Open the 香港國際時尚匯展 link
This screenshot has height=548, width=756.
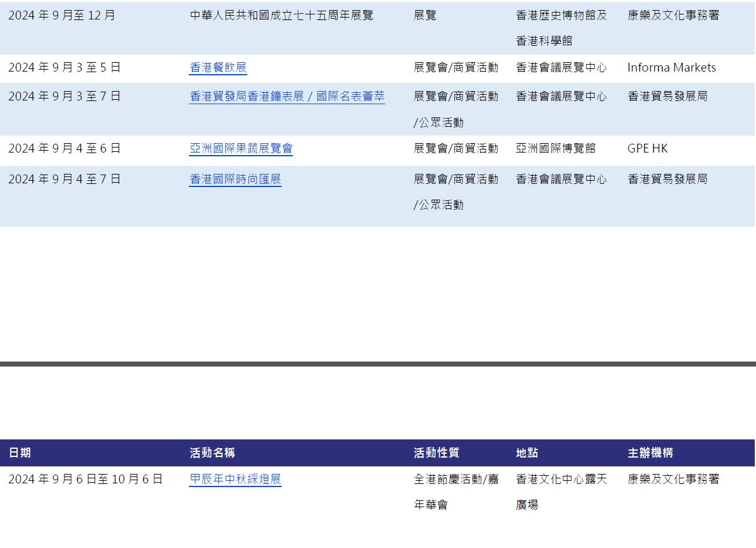(x=235, y=179)
